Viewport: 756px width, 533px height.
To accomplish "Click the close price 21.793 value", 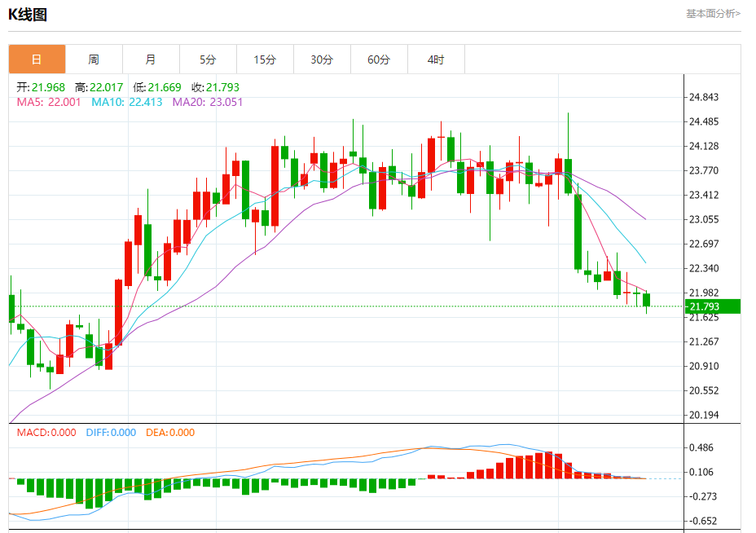I will pos(222,87).
